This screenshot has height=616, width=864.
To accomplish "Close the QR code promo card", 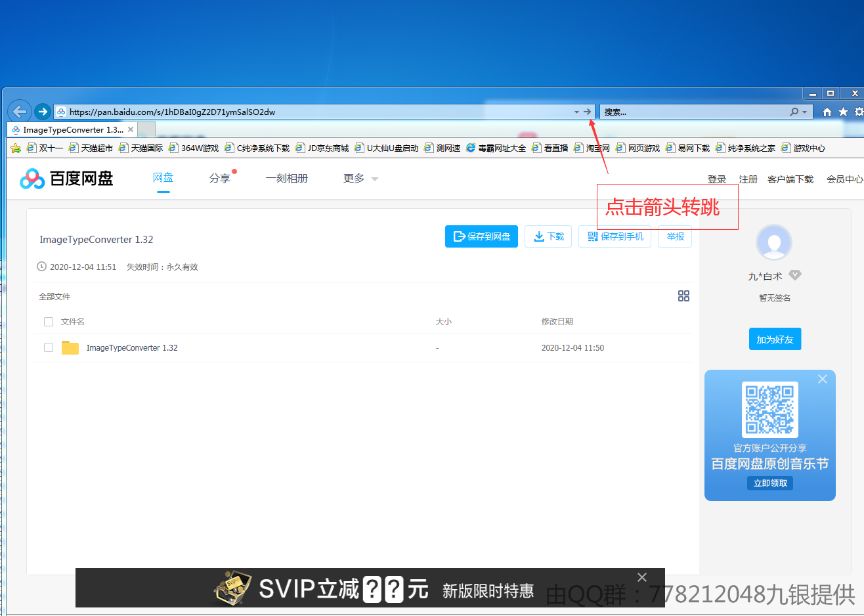I will 822,379.
